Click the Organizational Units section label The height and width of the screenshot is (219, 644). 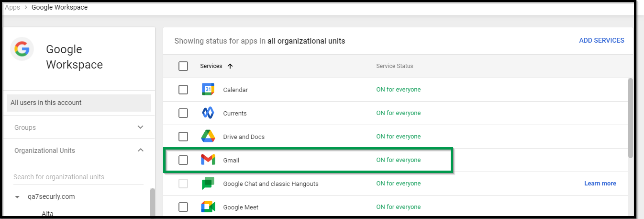[44, 150]
